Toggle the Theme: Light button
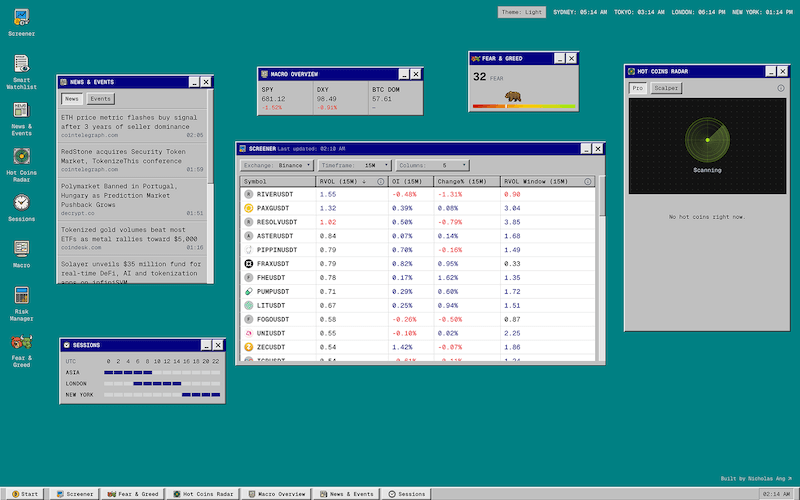Image resolution: width=800 pixels, height=500 pixels. pyautogui.click(x=521, y=12)
